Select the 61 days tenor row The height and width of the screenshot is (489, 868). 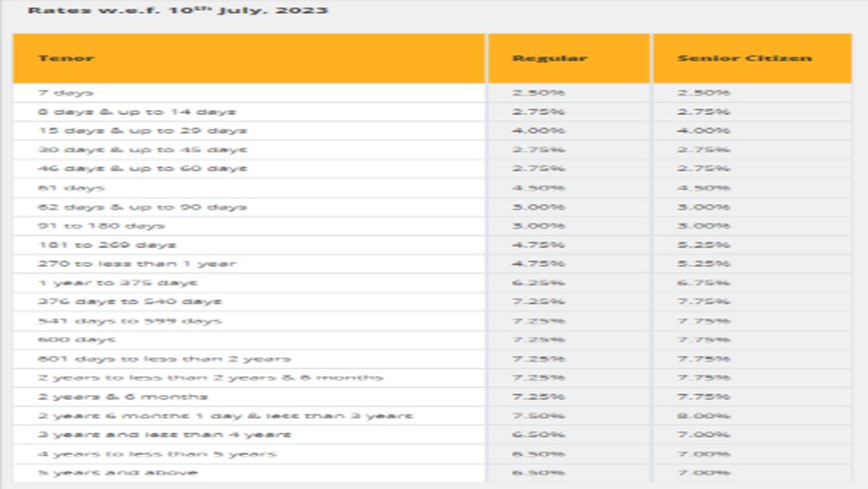click(x=433, y=188)
